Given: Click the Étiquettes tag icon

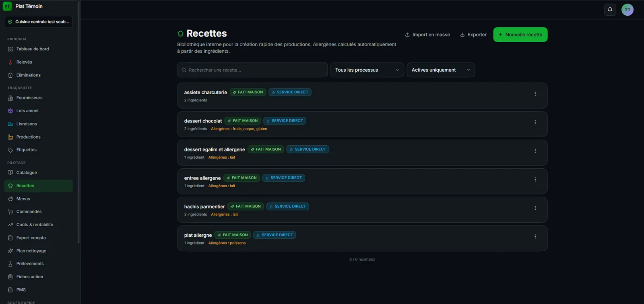Looking at the screenshot, I should [x=10, y=150].
